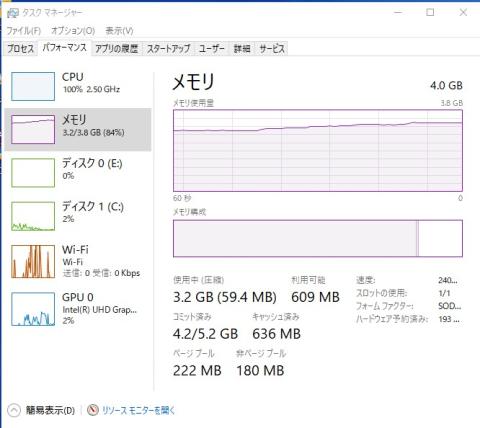The image size is (480, 428).
Task: Select the ディスク 1 (C:) graph thumbnail
Action: coord(33,216)
